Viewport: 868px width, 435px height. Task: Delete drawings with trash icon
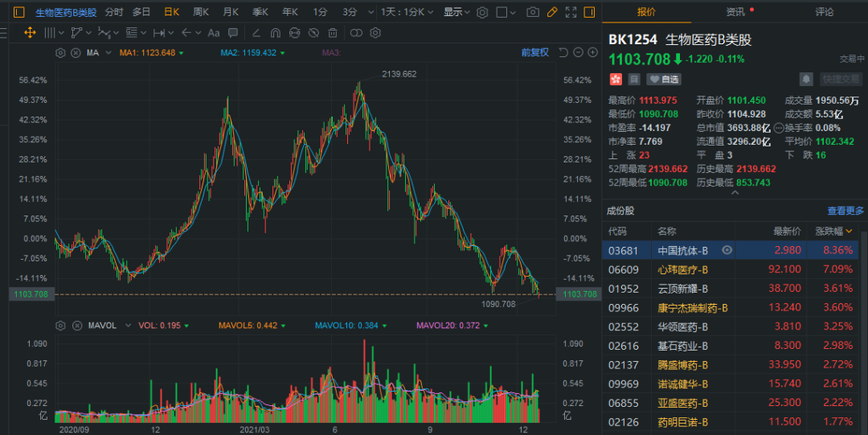[x=333, y=33]
